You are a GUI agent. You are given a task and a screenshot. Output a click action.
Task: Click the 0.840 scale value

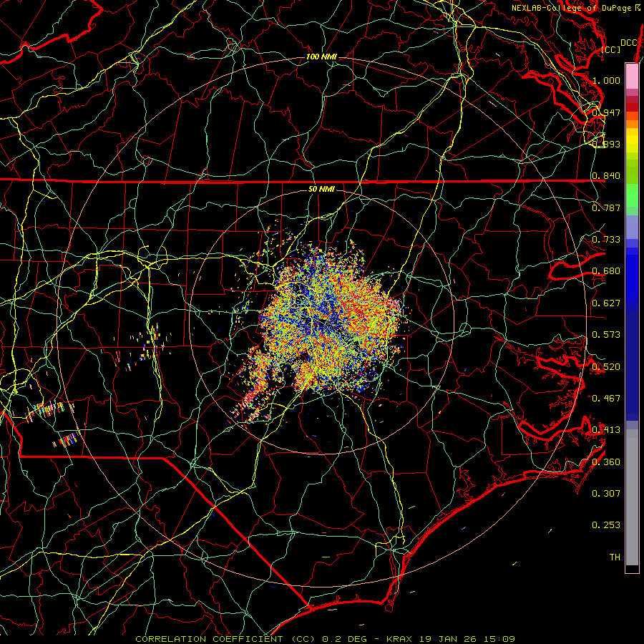[606, 176]
